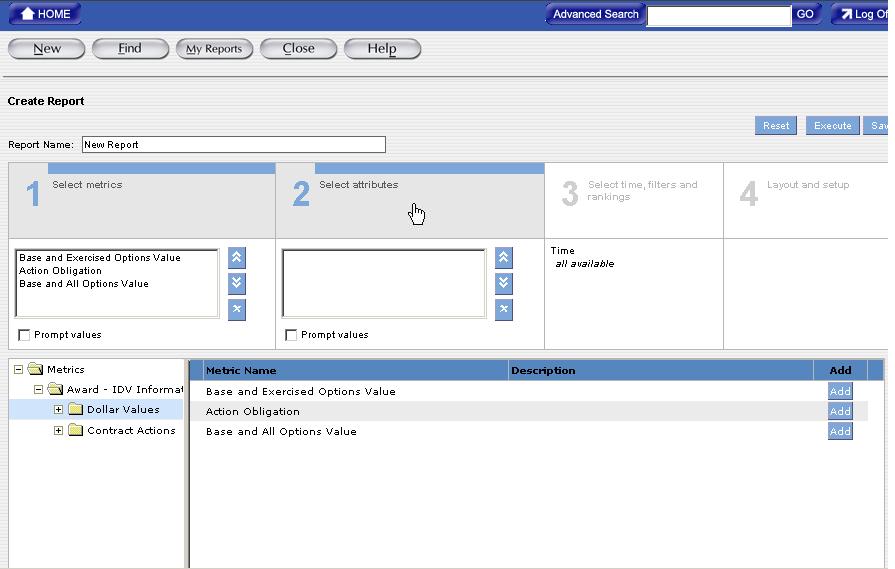Image resolution: width=895 pixels, height=569 pixels.
Task: Add Base and Exercised Options Value metric
Action: tap(840, 391)
